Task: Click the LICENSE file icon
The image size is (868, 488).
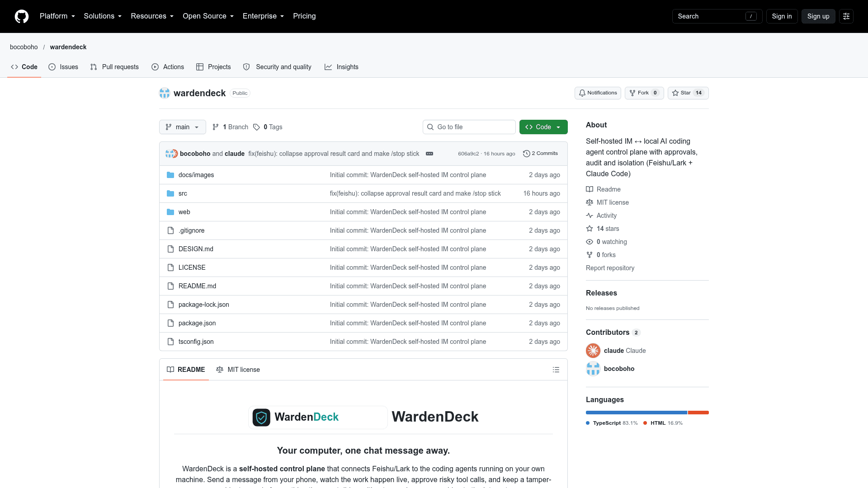Action: (170, 267)
